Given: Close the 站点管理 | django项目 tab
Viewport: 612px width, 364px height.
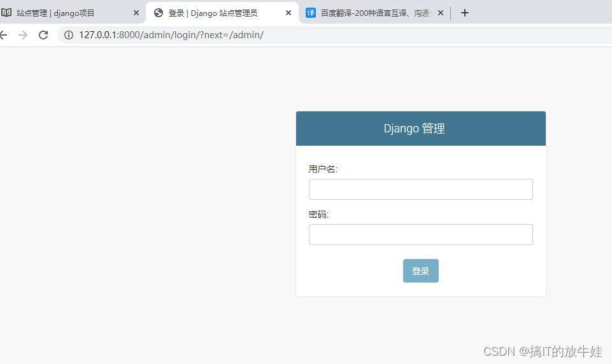Looking at the screenshot, I should coord(136,13).
